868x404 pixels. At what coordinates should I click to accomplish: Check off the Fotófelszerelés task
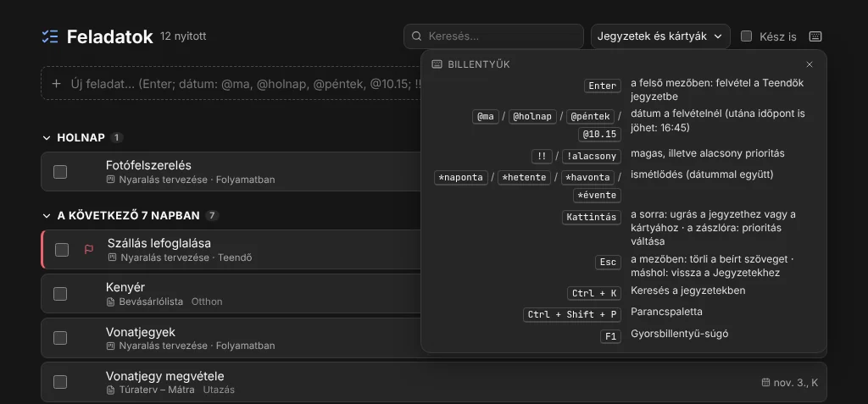click(x=60, y=172)
